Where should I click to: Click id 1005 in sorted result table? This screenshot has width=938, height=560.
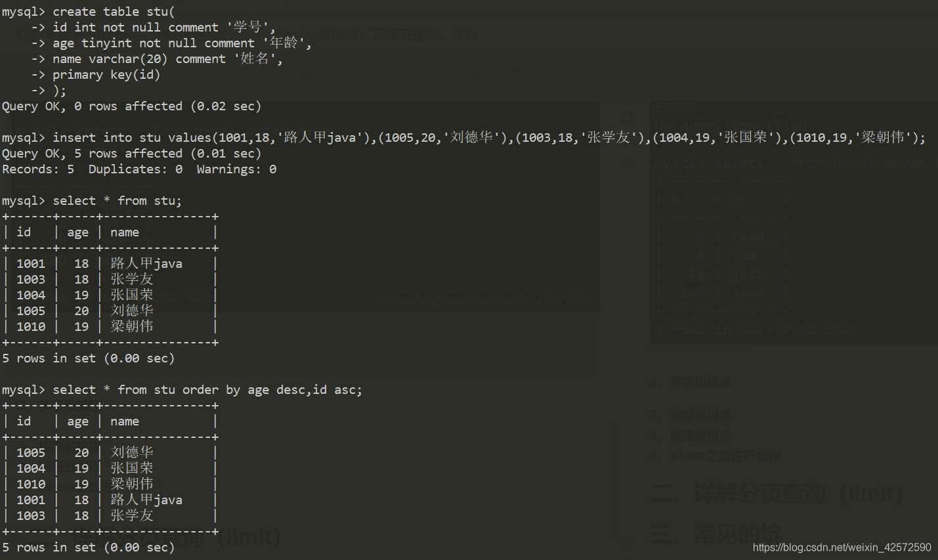(x=31, y=453)
